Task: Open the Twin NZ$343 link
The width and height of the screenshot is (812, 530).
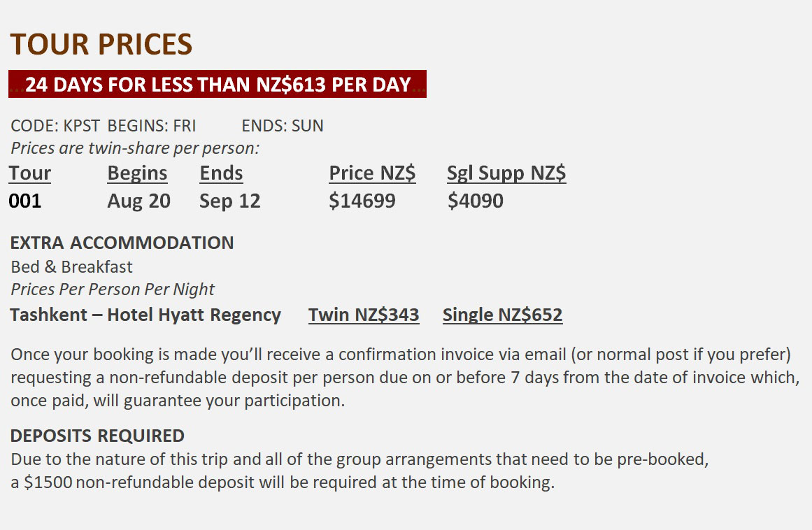Action: [x=364, y=315]
